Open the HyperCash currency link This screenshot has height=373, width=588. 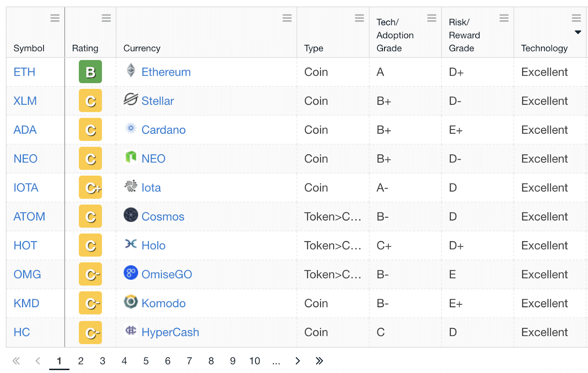tap(170, 332)
